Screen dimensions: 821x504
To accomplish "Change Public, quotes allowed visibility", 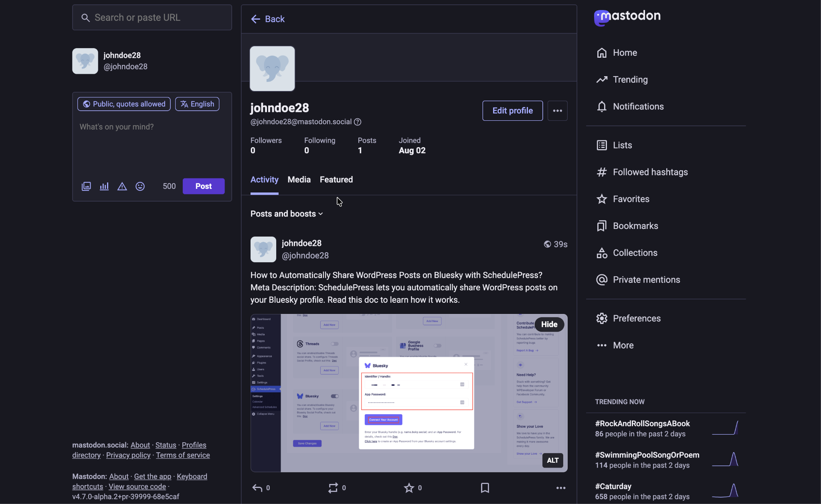I will pos(124,104).
